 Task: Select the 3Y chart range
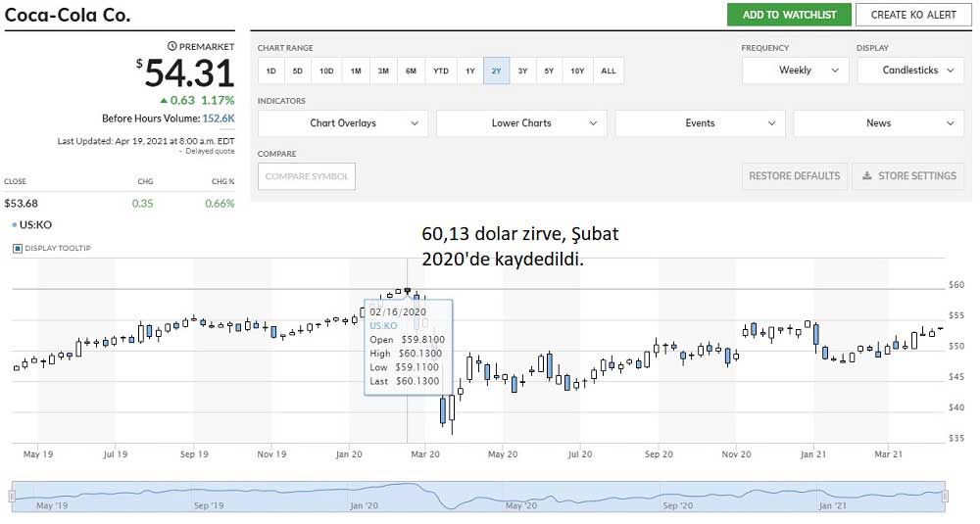[522, 71]
